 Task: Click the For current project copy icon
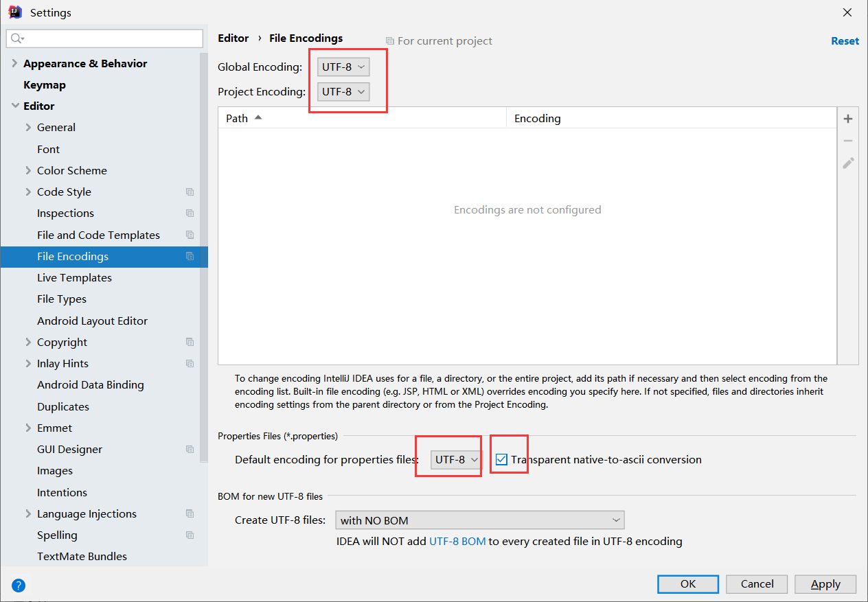[390, 41]
